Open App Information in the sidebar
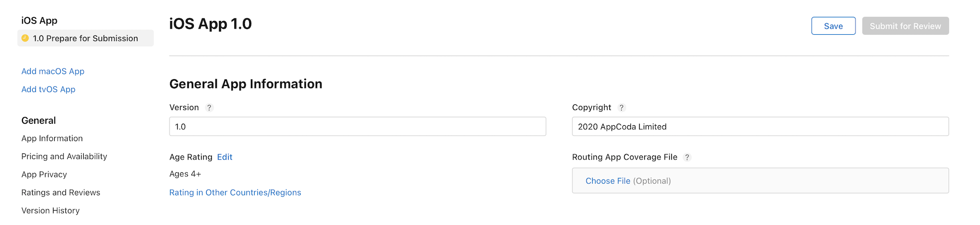This screenshot has width=980, height=225. (x=52, y=139)
